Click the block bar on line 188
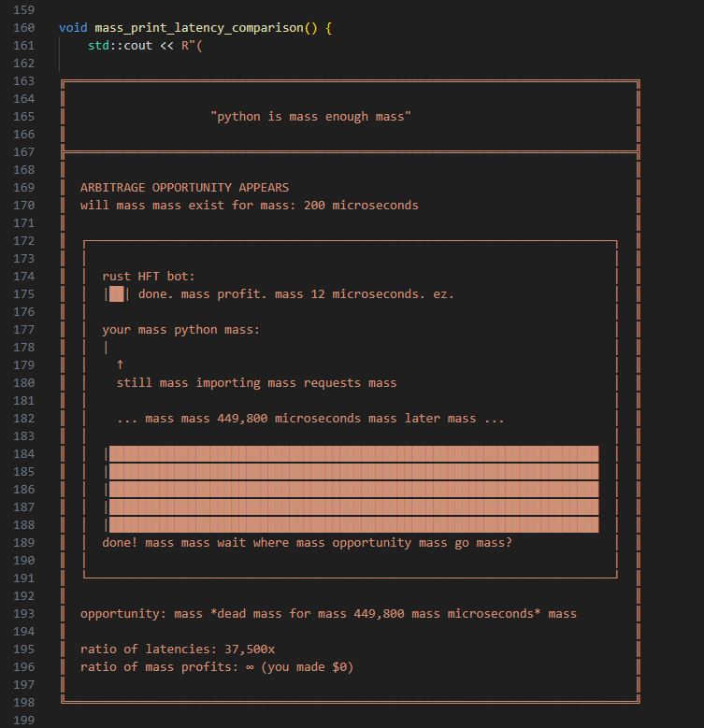 pos(353,524)
